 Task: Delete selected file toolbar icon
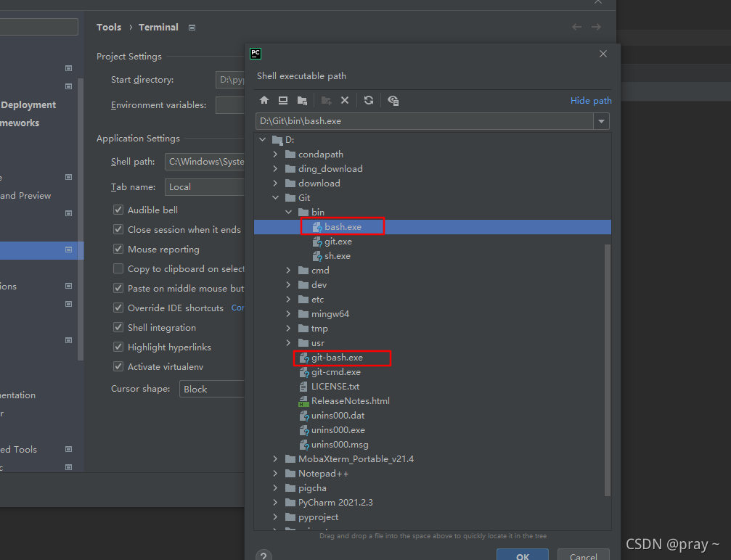tap(345, 100)
